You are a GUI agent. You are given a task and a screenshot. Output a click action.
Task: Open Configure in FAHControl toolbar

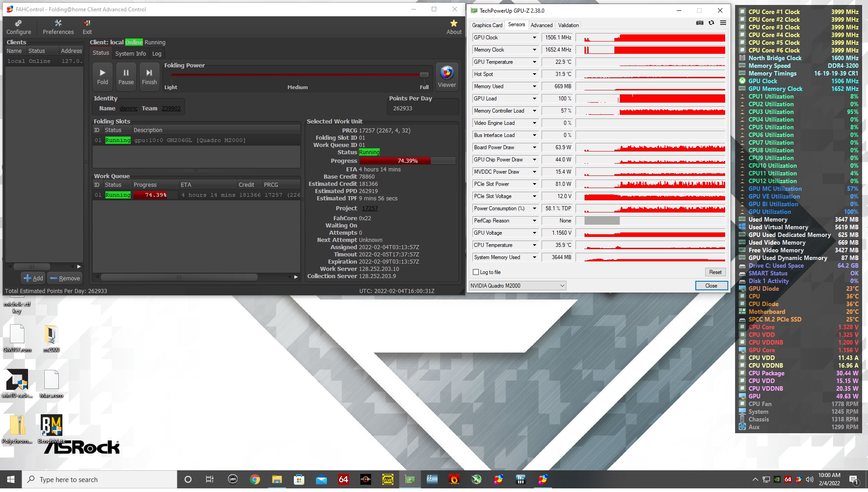coord(19,27)
